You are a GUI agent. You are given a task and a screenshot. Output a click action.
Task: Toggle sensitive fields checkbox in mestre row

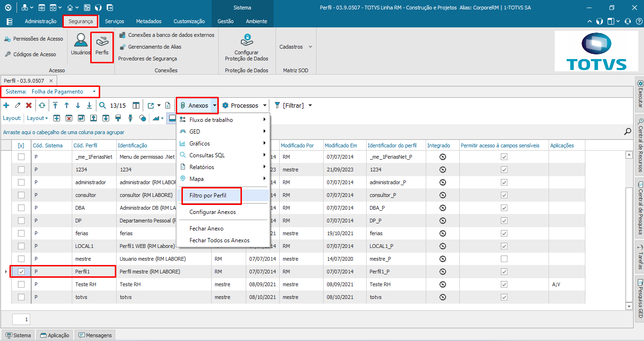504,259
